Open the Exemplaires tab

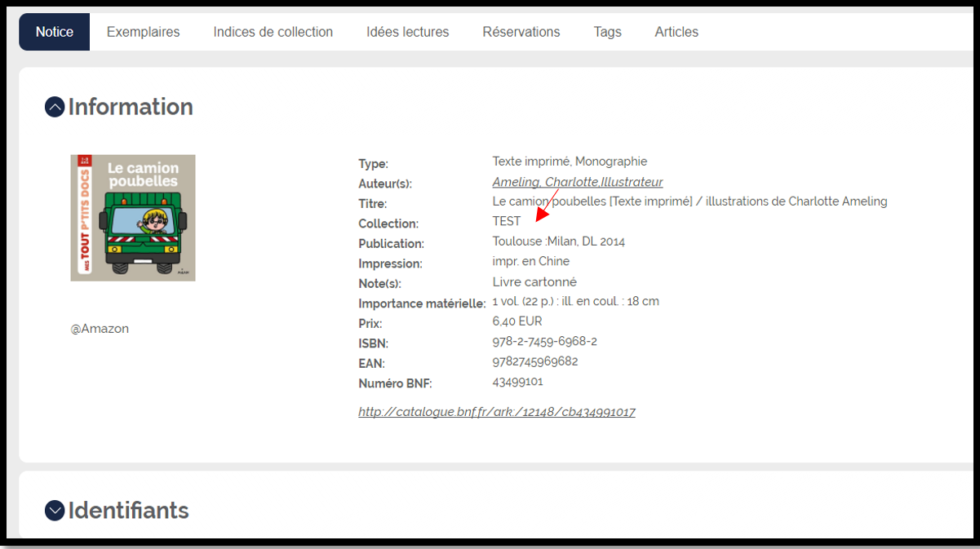(x=144, y=32)
